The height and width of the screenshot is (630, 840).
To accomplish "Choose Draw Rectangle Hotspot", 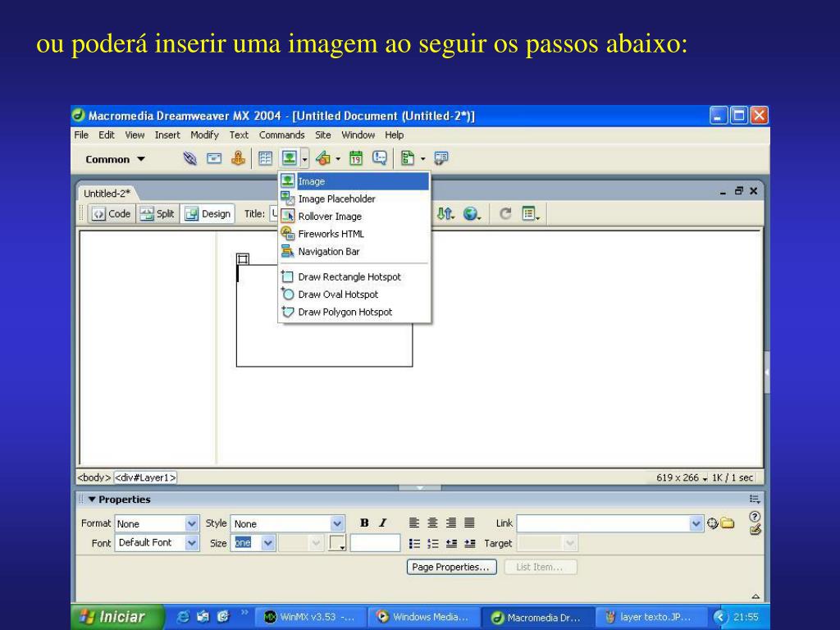I will tap(354, 277).
